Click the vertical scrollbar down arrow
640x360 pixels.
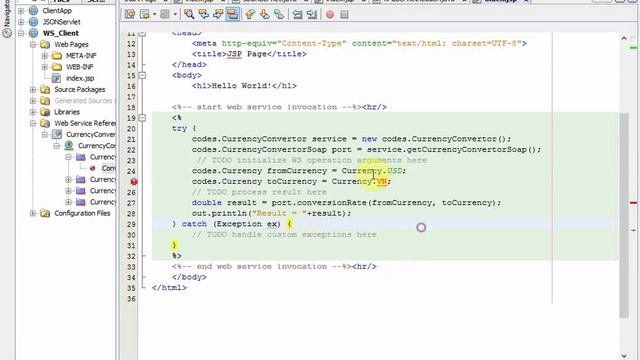point(624,356)
